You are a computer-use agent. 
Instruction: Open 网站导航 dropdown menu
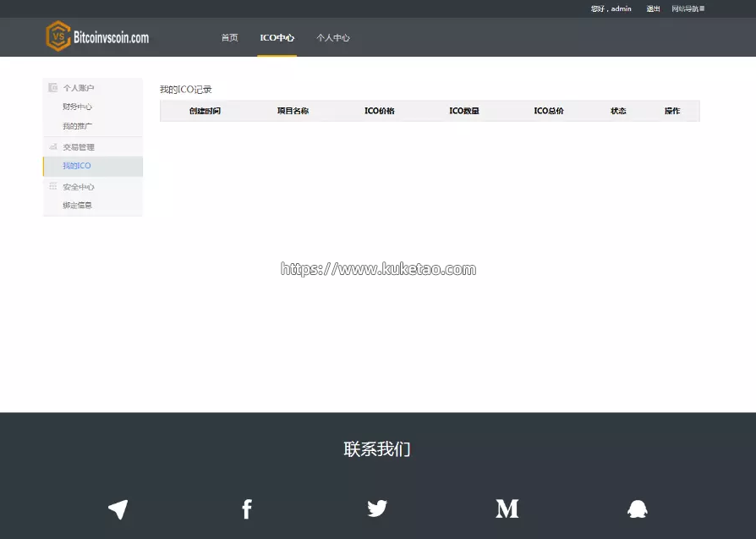point(688,8)
